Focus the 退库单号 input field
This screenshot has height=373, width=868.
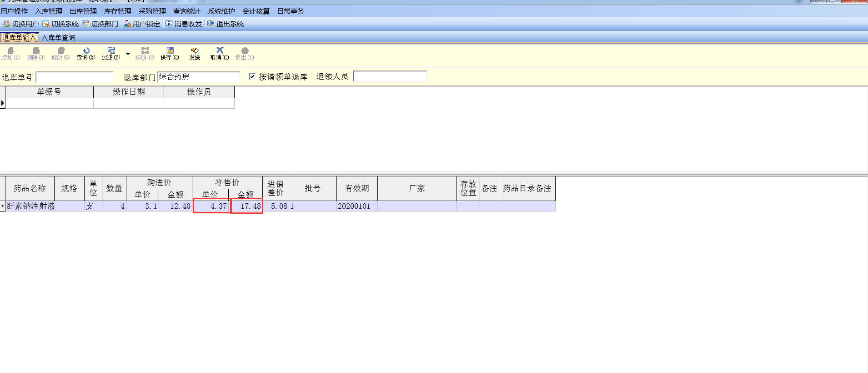pos(75,77)
